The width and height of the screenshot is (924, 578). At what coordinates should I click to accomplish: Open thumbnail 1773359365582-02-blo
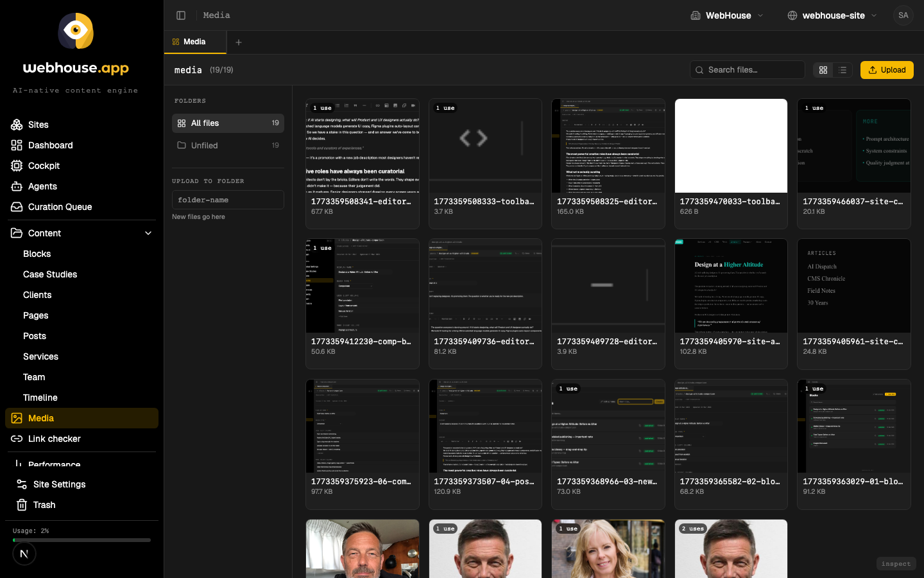click(731, 426)
